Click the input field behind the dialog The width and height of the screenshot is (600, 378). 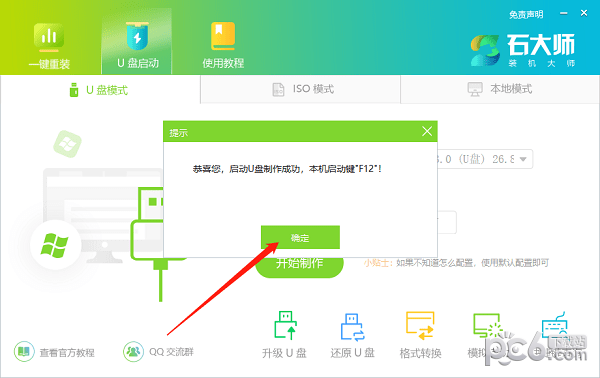(447, 222)
